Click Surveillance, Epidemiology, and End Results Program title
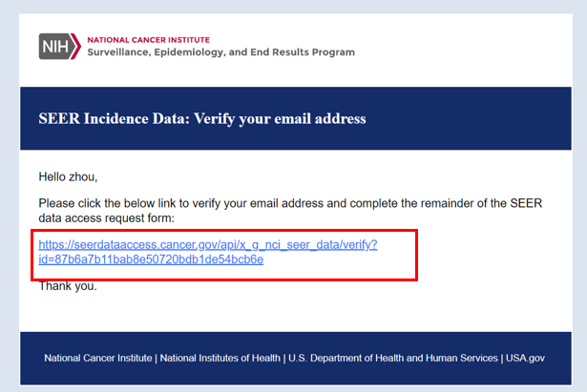Viewport: 587px width, 392px height. coord(220,52)
